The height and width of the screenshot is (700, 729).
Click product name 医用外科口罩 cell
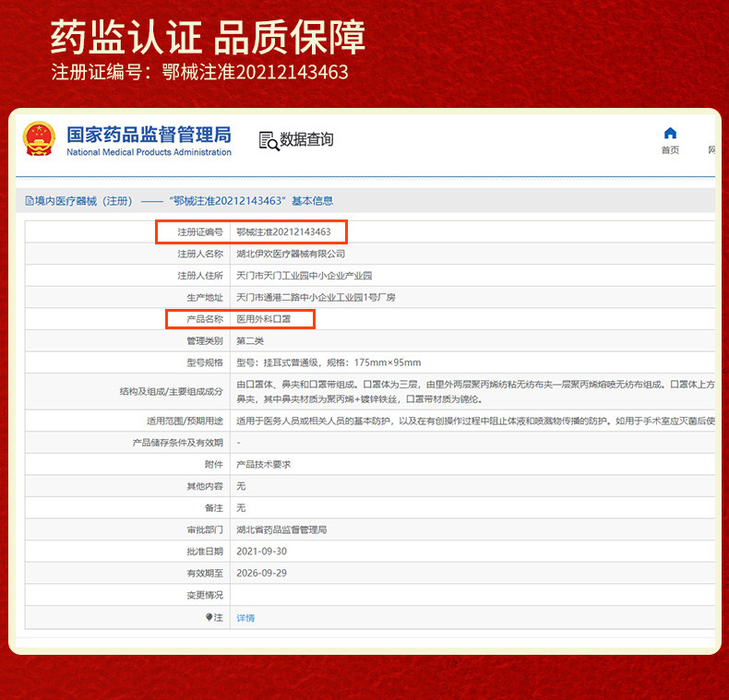tap(264, 319)
